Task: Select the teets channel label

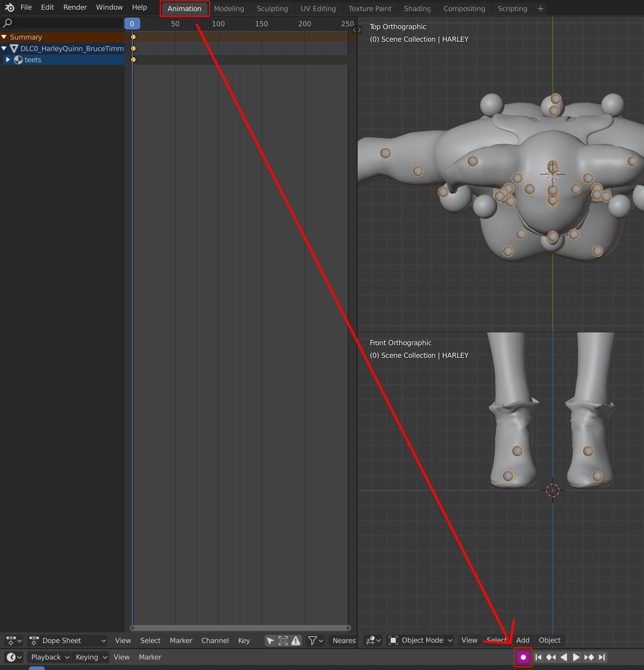Action: (x=33, y=60)
